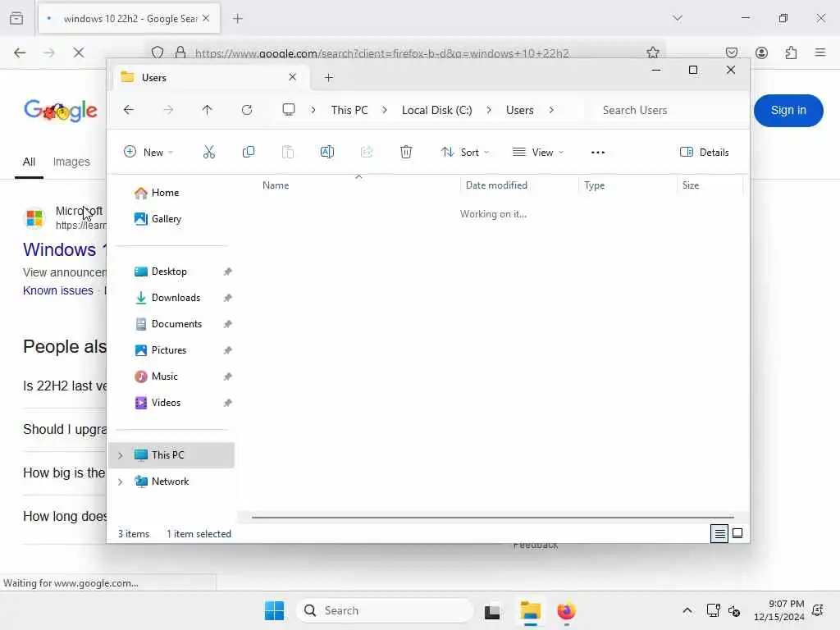Open the See more three-dots menu
The width and height of the screenshot is (840, 630).
[x=598, y=152]
